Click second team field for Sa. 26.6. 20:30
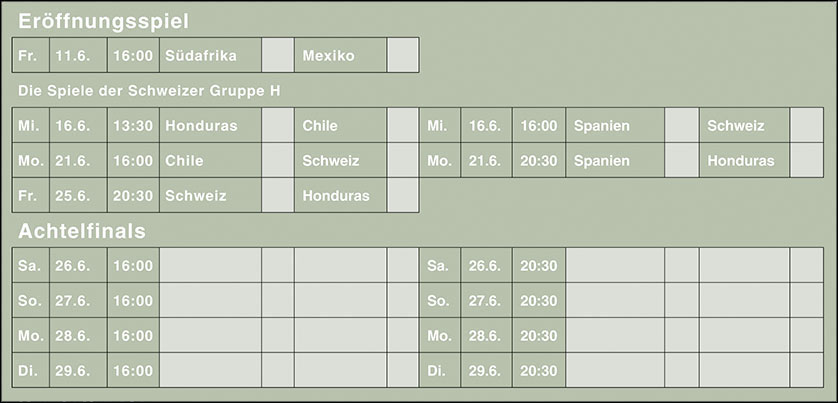Viewport: 838px width, 403px height. click(x=744, y=266)
